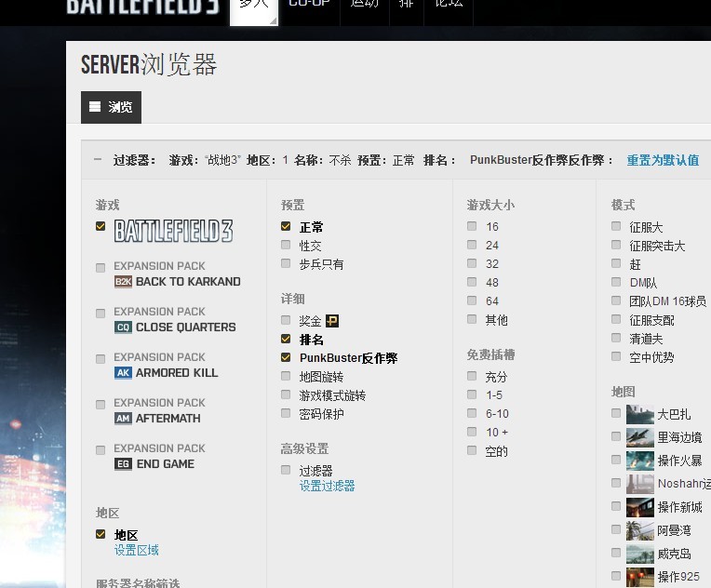Click the CQ Close Quarters badge icon
This screenshot has width=711, height=588.
click(x=123, y=327)
